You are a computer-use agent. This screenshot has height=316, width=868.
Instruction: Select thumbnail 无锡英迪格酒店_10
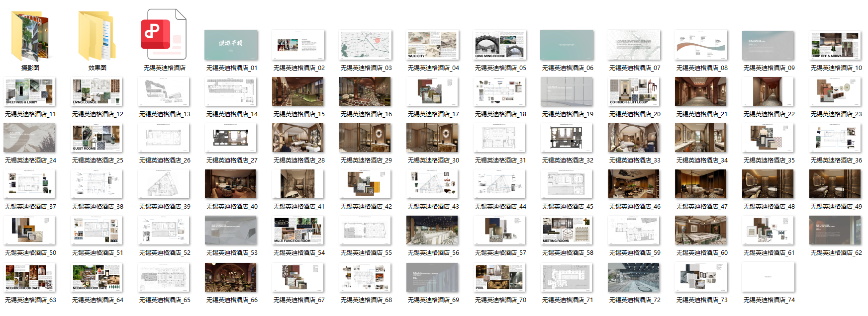[836, 45]
